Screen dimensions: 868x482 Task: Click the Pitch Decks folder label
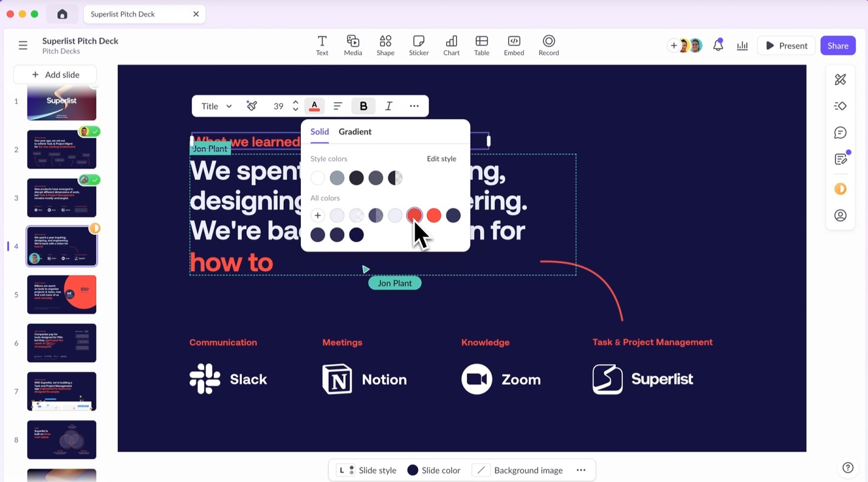[x=61, y=51]
